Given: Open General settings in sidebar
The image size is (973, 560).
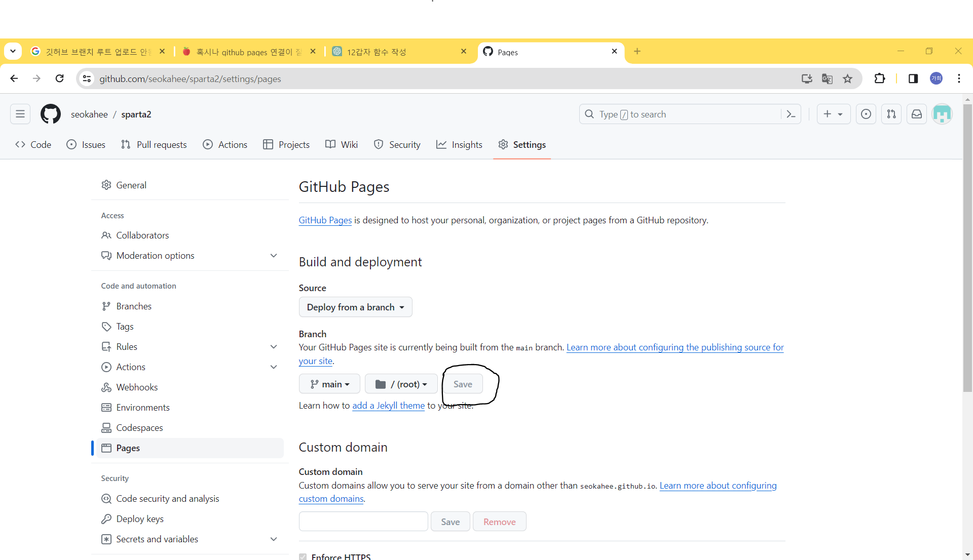Looking at the screenshot, I should tap(190, 185).
